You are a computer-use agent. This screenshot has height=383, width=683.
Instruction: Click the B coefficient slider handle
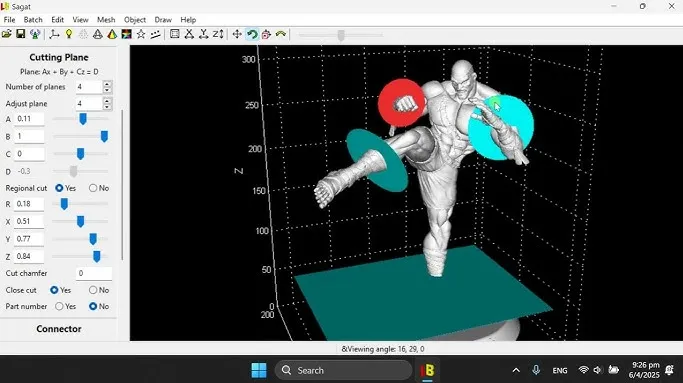coord(104,137)
